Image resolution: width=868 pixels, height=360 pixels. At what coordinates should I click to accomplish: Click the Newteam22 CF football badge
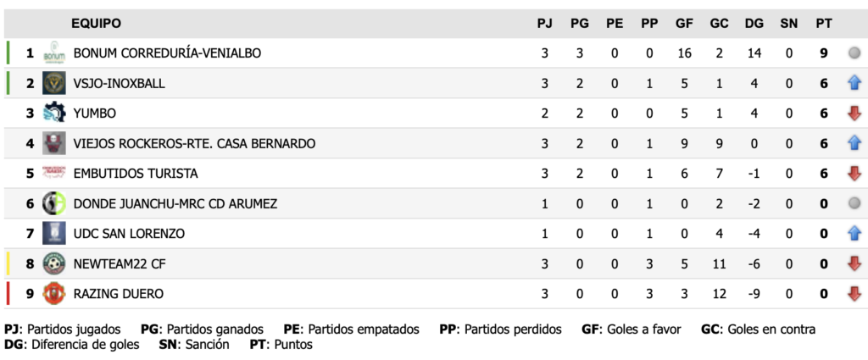point(54,263)
